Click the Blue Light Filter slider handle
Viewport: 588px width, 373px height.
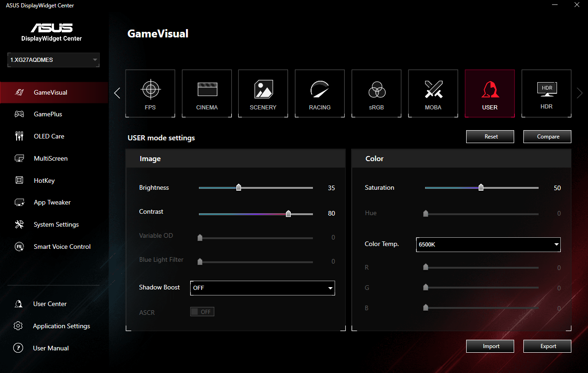200,262
